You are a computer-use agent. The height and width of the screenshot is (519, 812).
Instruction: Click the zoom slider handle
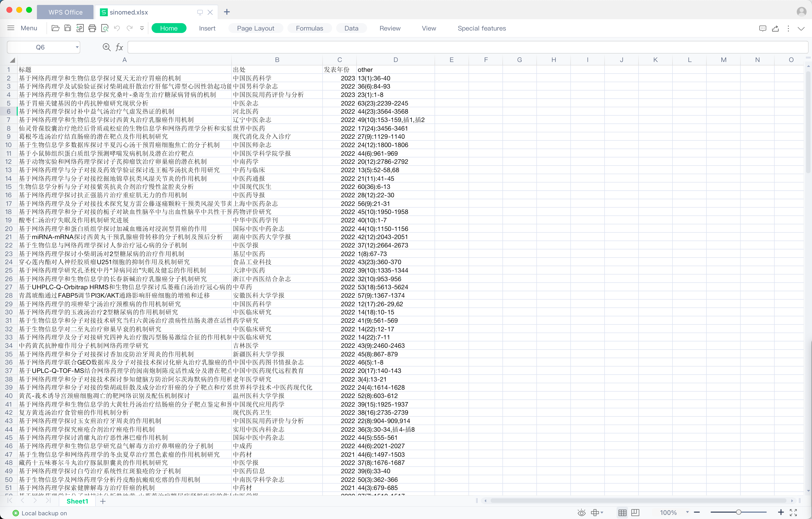pos(738,512)
